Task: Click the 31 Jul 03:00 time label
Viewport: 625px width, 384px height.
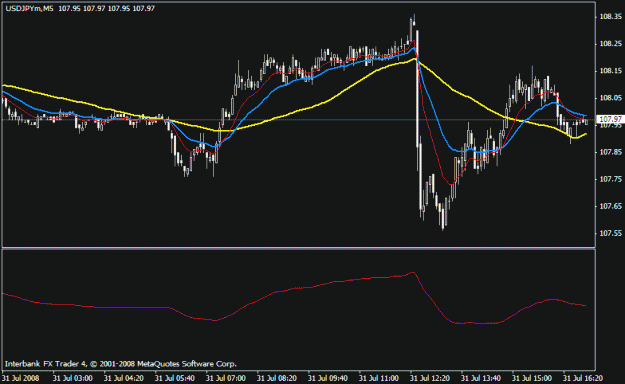Action: [73, 378]
